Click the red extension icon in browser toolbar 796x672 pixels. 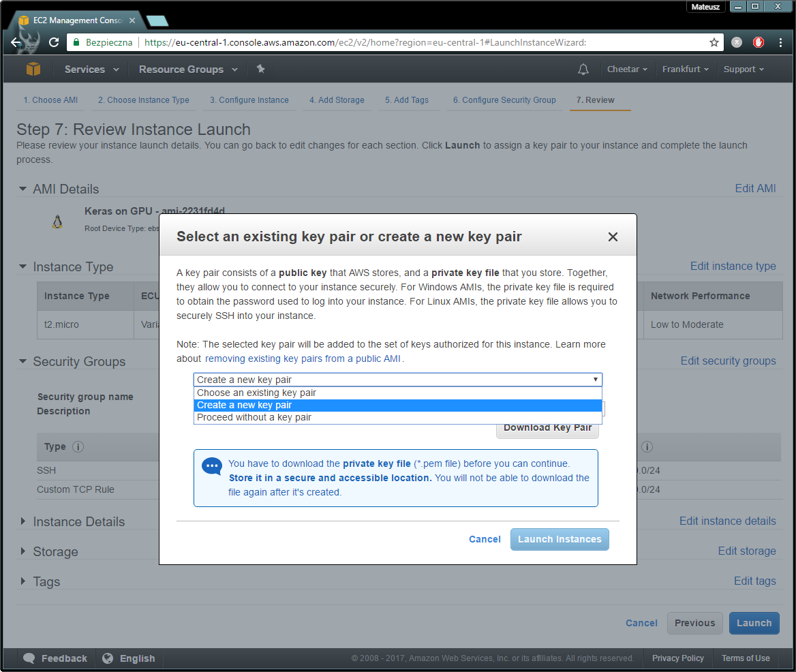click(759, 42)
